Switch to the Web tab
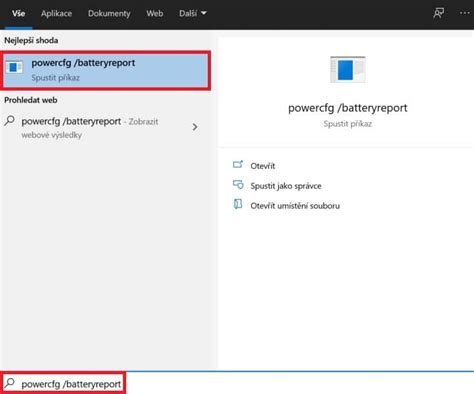This screenshot has height=394, width=474. pos(155,13)
